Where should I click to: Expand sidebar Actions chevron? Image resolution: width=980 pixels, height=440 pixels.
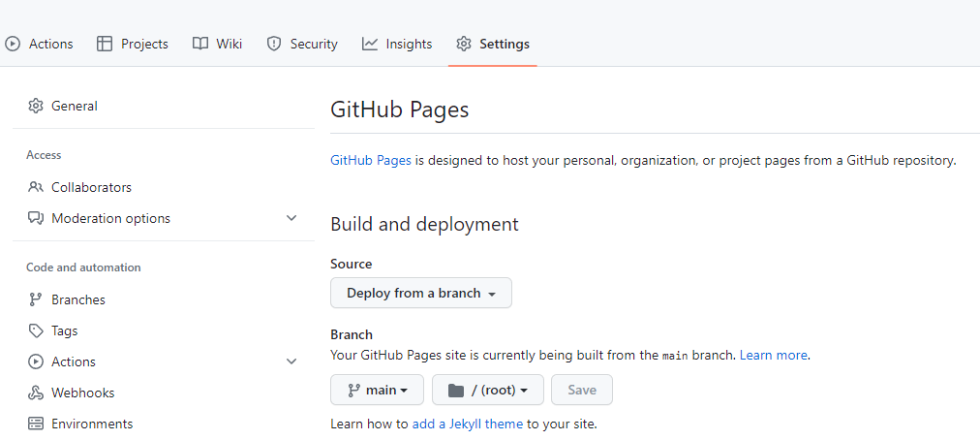(291, 361)
